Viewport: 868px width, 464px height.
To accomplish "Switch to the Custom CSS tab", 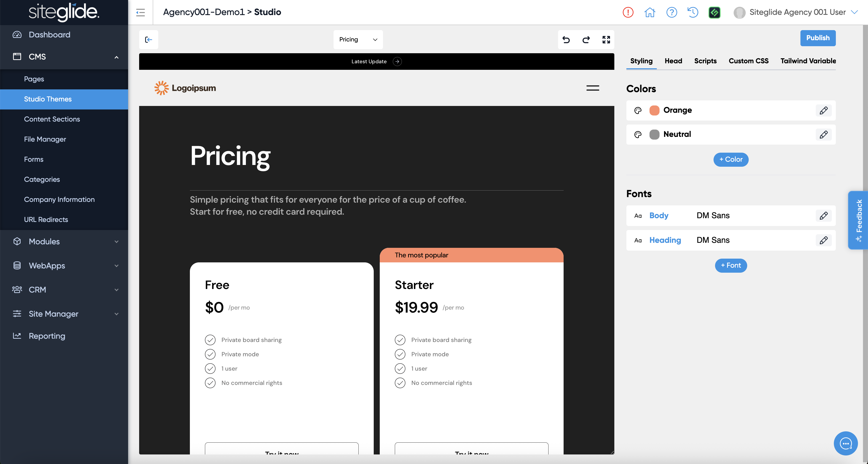I will click(748, 61).
